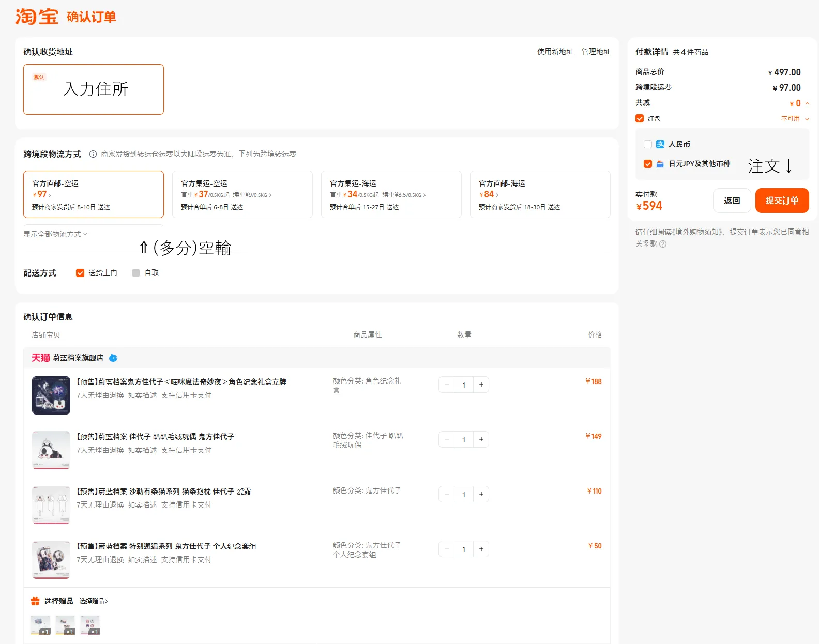Viewport: 819px width, 644px height.
Task: Click the Taobao logo
Action: [36, 17]
